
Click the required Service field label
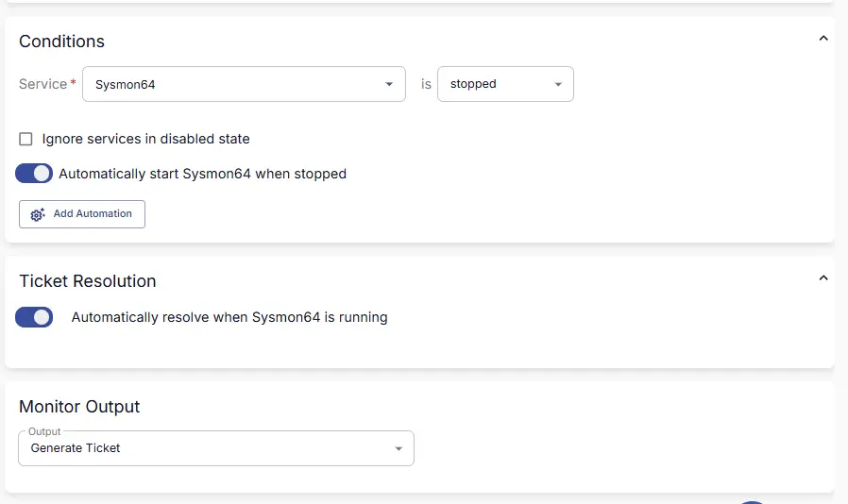43,84
